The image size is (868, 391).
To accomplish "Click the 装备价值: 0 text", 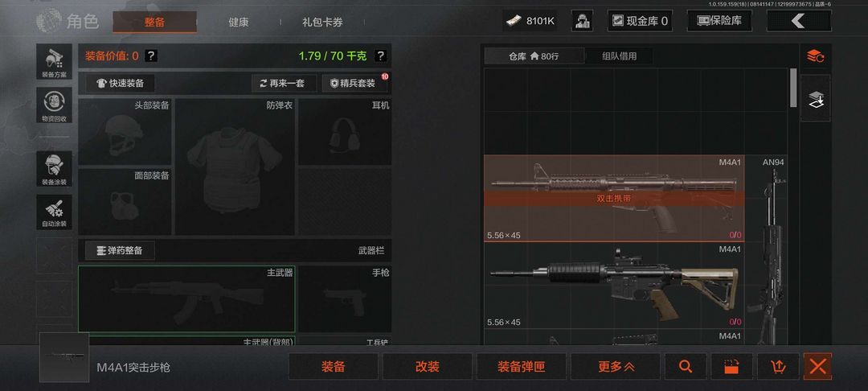I will coord(111,56).
